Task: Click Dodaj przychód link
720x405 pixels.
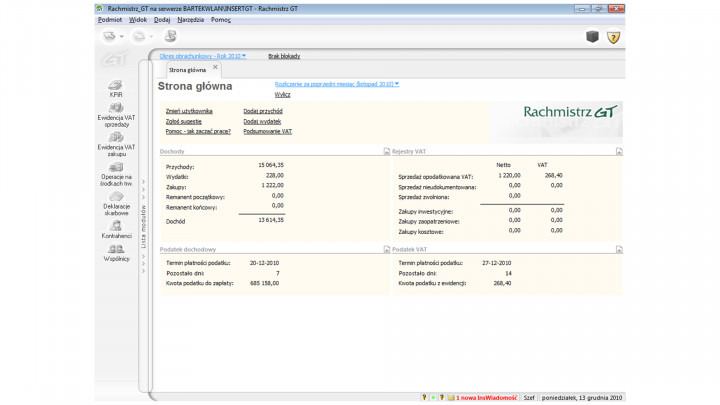Action: 263,111
